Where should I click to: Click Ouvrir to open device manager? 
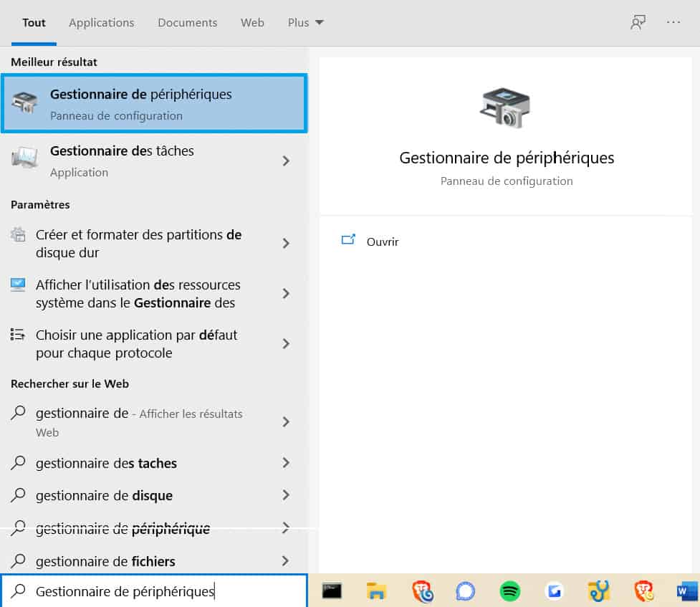click(383, 242)
